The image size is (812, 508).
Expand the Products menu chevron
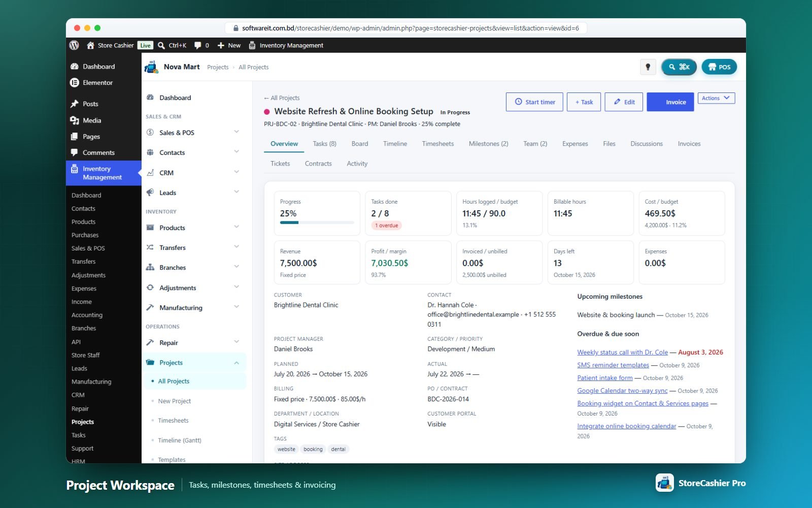[x=236, y=227]
